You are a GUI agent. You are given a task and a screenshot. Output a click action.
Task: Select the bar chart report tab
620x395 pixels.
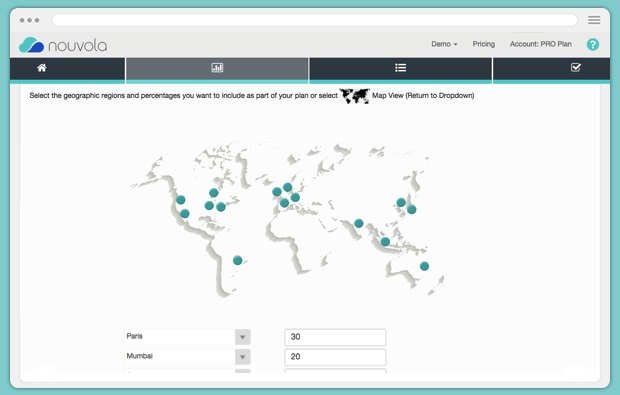(x=217, y=68)
